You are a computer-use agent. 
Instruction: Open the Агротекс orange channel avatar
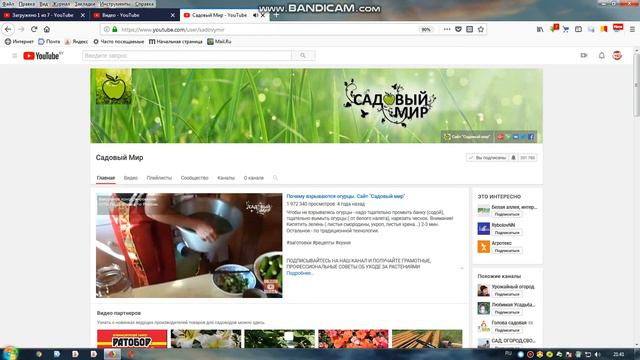[484, 247]
